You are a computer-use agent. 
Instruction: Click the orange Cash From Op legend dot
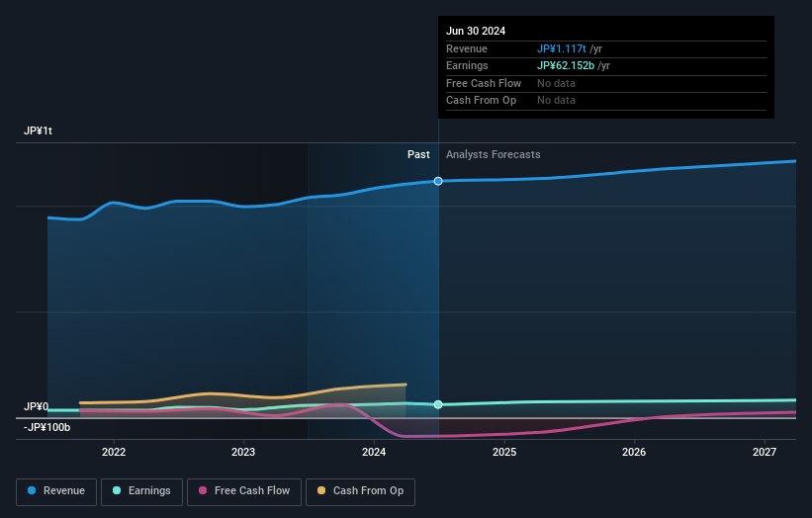[x=321, y=490]
